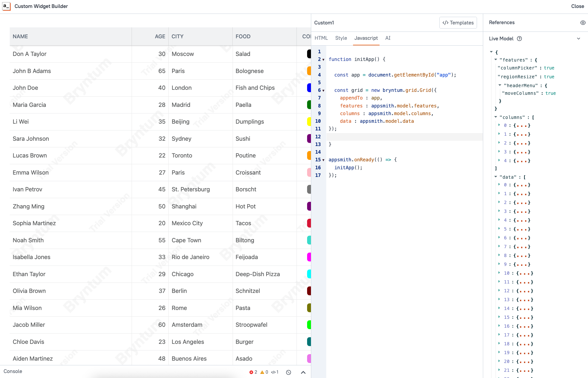
Task: Click the References panel title
Action: coord(502,22)
